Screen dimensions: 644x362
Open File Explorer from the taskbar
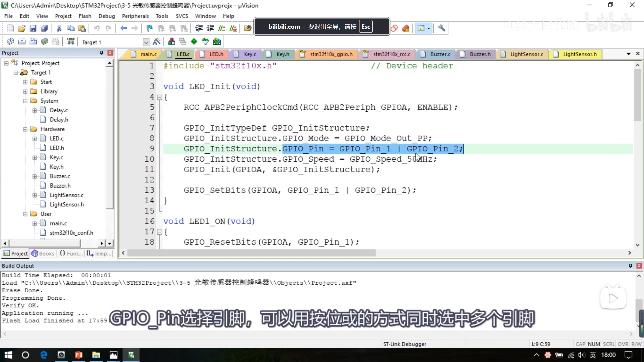pyautogui.click(x=96, y=355)
